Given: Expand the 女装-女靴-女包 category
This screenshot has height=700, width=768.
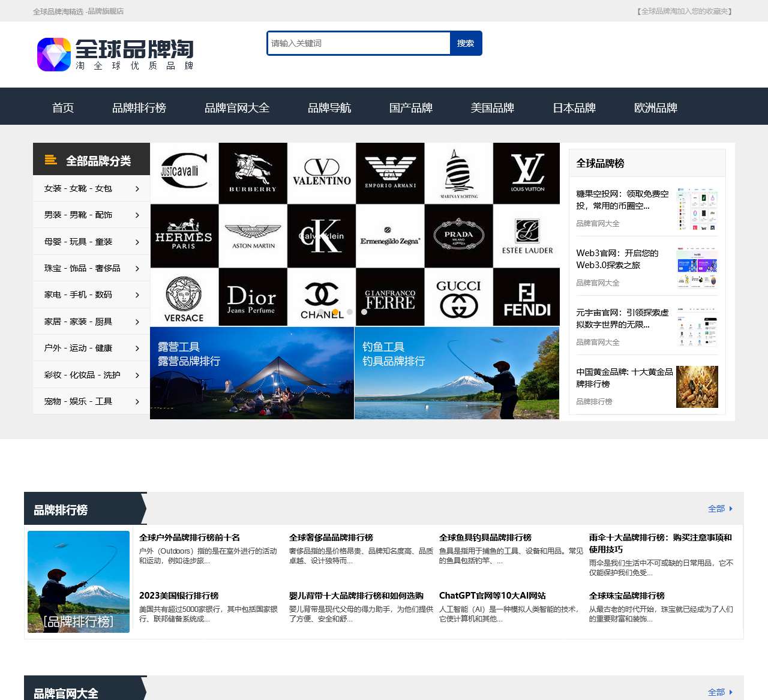Looking at the screenshot, I should tap(91, 188).
